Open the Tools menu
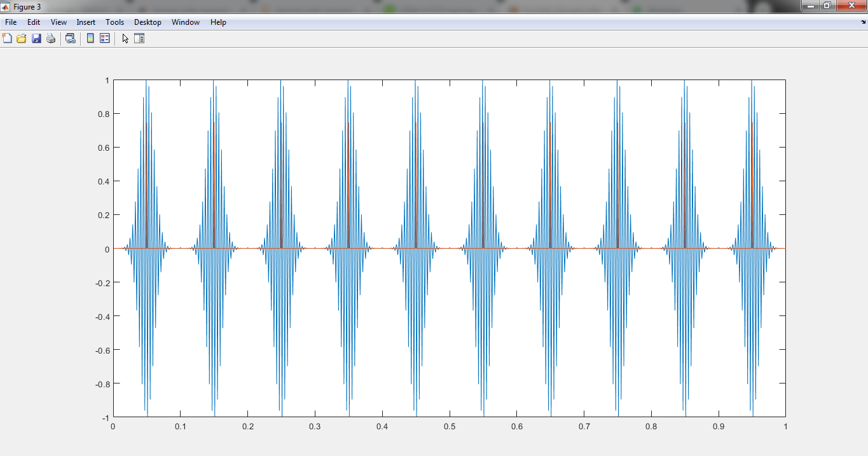The height and width of the screenshot is (456, 868). [x=115, y=22]
